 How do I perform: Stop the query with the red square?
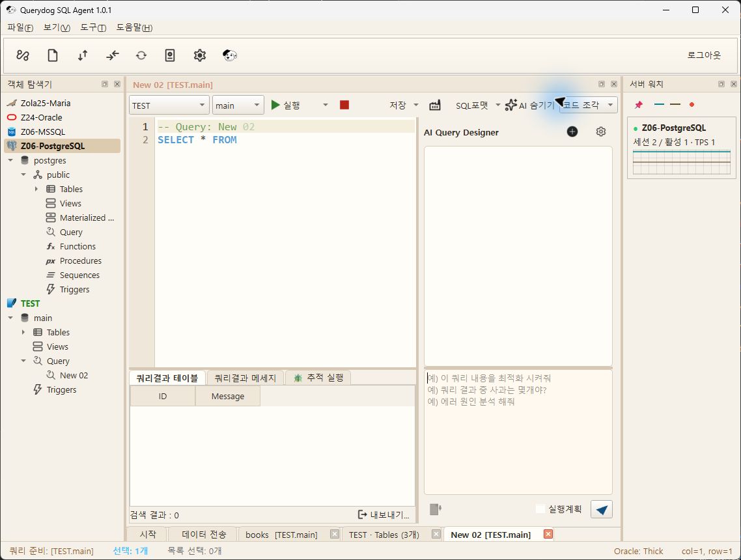coord(344,105)
